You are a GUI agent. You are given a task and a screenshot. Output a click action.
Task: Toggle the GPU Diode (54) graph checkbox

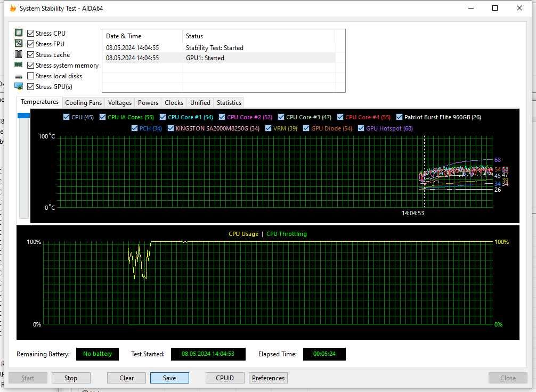tap(306, 128)
